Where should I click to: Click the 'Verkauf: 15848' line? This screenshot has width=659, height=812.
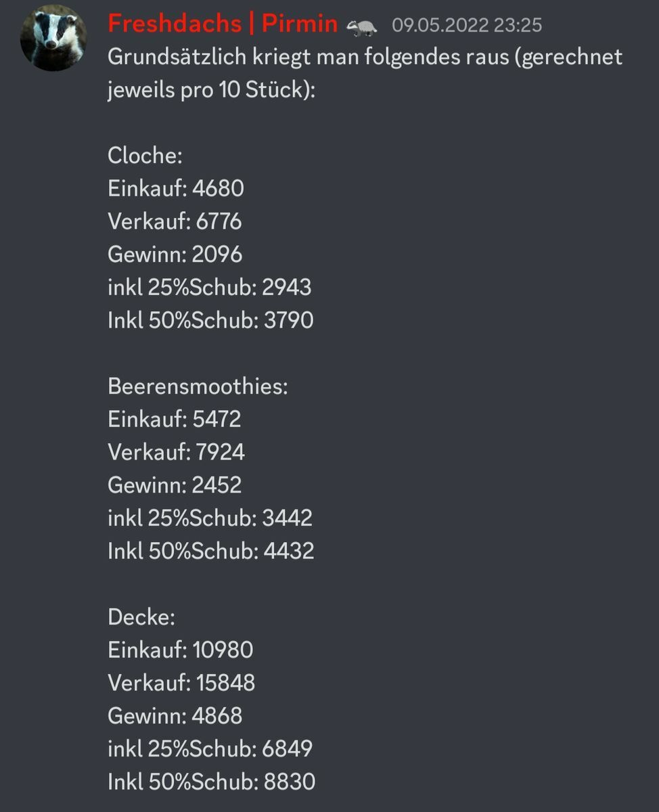[181, 683]
